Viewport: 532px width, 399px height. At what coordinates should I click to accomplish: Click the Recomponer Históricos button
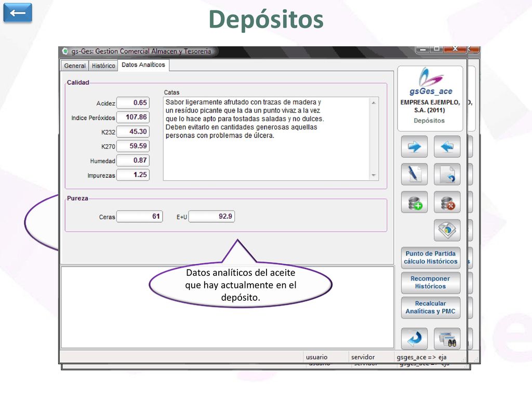(431, 282)
